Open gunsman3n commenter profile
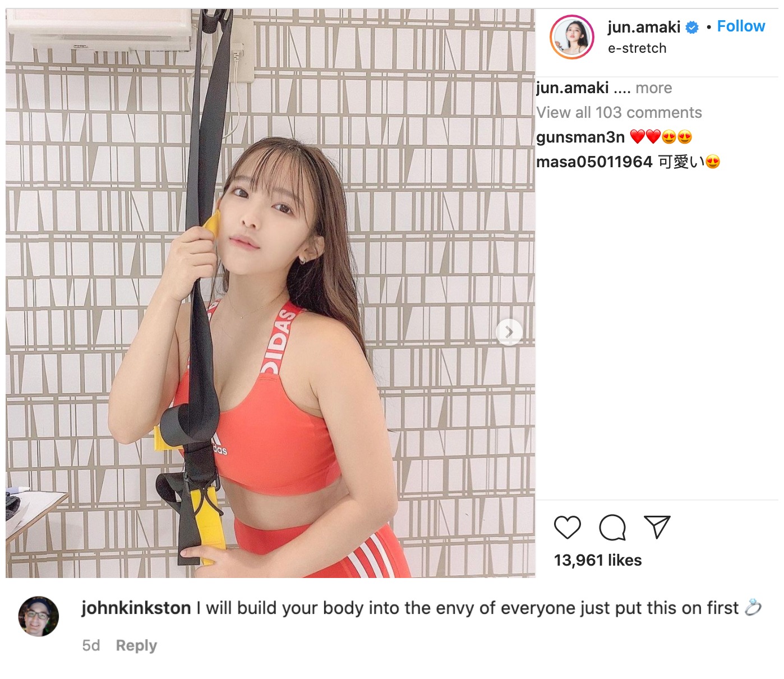The image size is (784, 679). coord(580,137)
